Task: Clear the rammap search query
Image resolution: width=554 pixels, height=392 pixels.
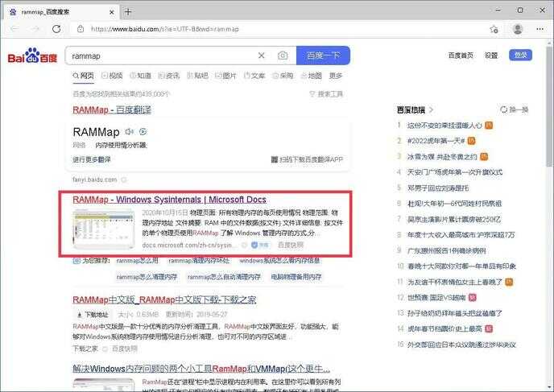Action: [262, 56]
